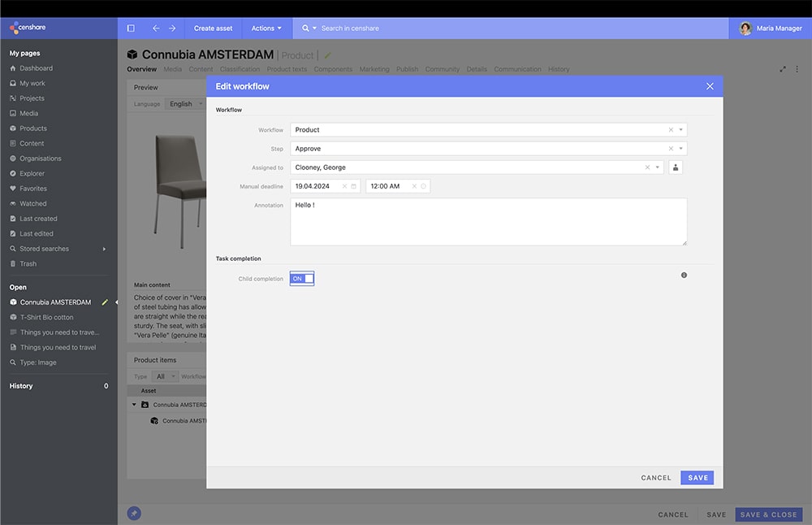Open Maria Manager's avatar

[745, 28]
